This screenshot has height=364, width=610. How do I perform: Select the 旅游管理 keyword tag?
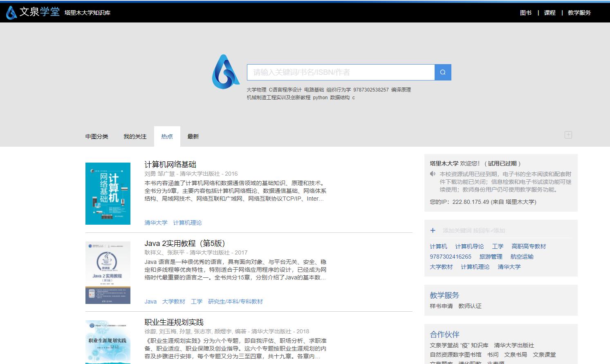click(x=491, y=257)
